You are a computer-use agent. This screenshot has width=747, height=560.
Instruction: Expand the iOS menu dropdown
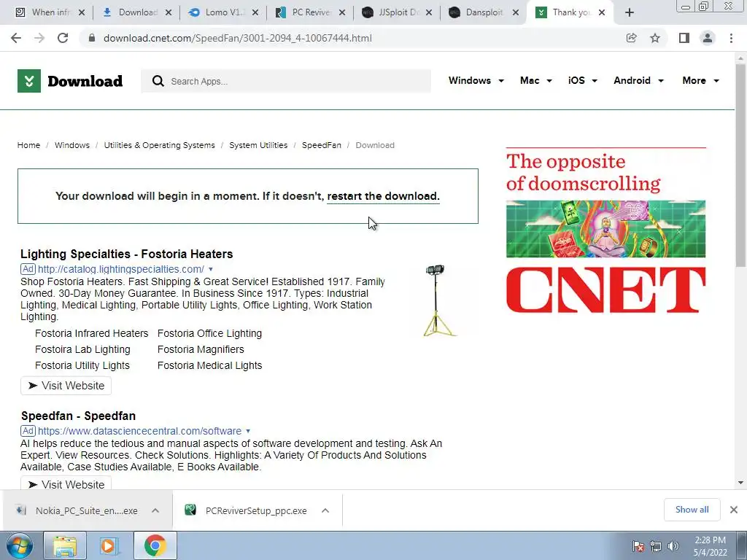[594, 81]
